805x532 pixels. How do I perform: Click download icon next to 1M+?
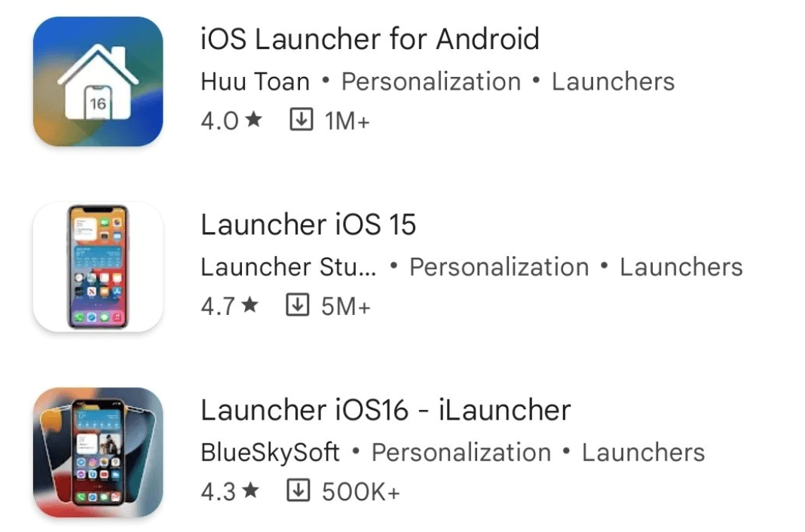pos(301,120)
